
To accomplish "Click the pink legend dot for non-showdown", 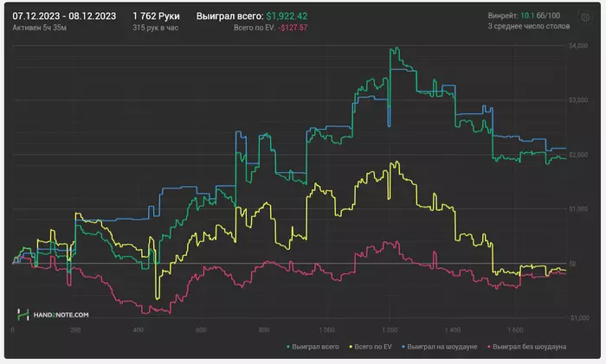I will [x=487, y=347].
